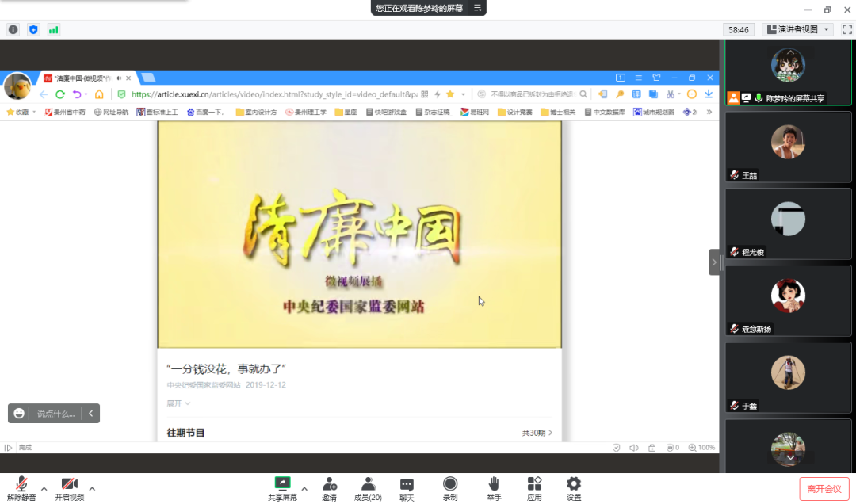Click the 离开会议 leave meeting button
The image size is (856, 504).
[824, 488]
